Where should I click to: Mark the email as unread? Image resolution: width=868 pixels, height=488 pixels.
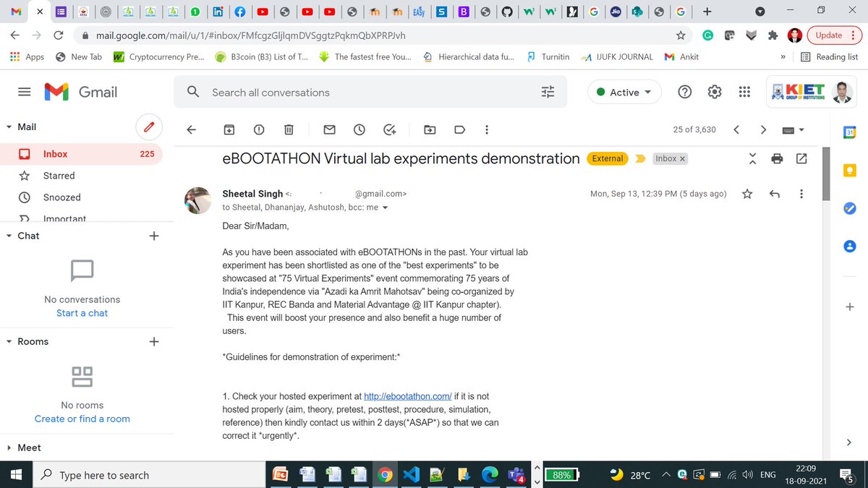(x=329, y=129)
